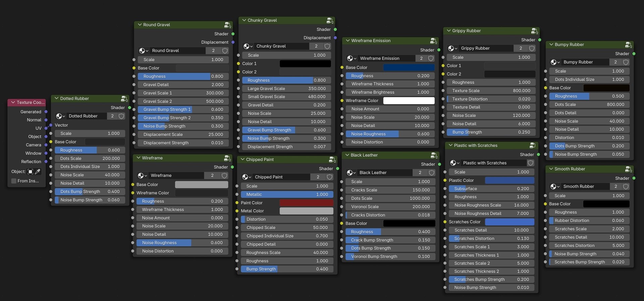Click the Black Leather node group name field
Image resolution: width=644 pixels, height=301 pixels.
coord(385,173)
